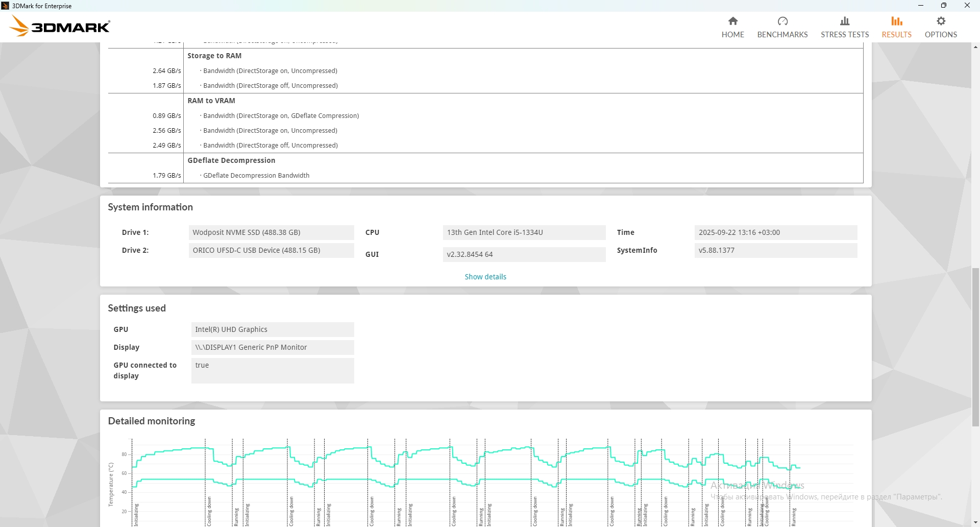
Task: Click the Intel(R) UHD Graphics GPU field
Action: click(x=272, y=329)
